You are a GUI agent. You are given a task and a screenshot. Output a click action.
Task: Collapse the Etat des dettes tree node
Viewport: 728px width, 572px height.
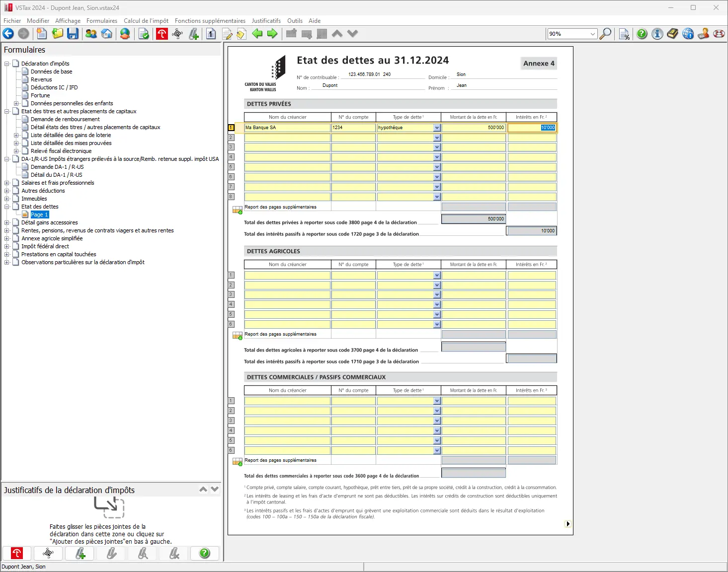[7, 207]
